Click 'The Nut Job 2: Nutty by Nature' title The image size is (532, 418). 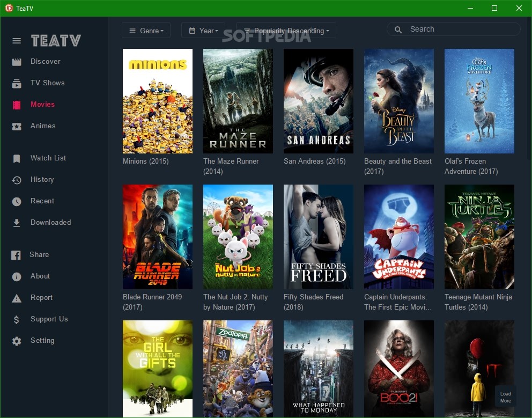click(x=235, y=302)
